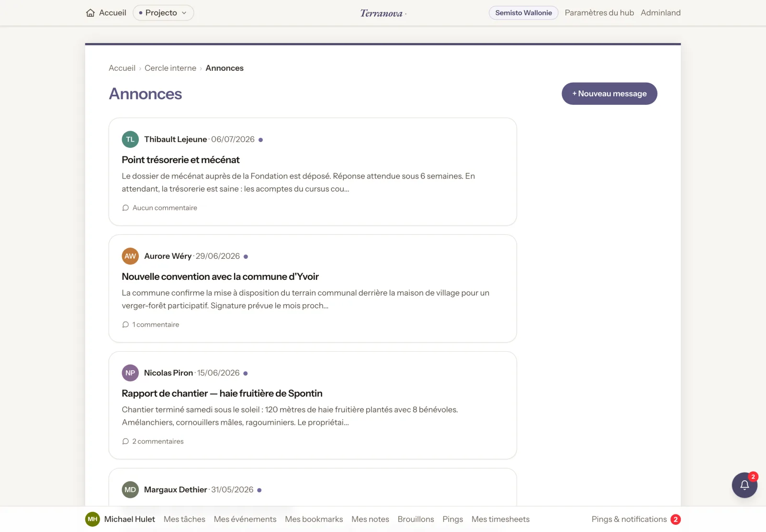Open Mes bookmarks
This screenshot has width=766, height=532.
point(314,519)
